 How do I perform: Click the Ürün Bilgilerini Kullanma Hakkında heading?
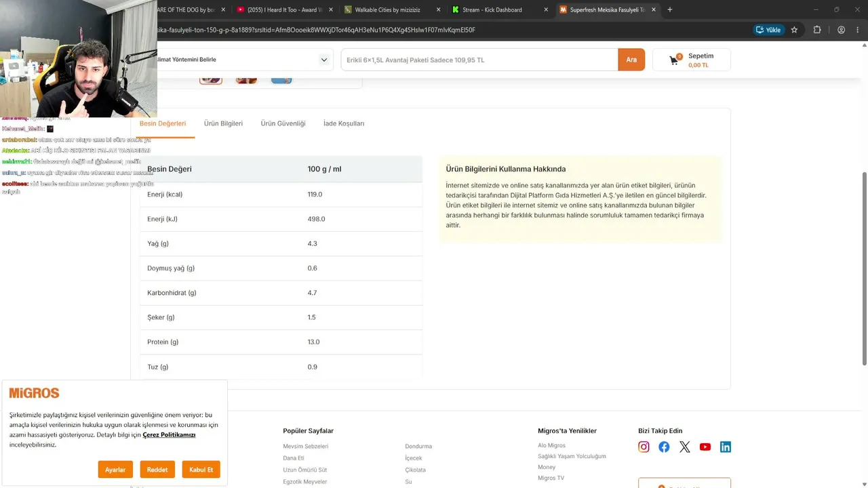[506, 169]
